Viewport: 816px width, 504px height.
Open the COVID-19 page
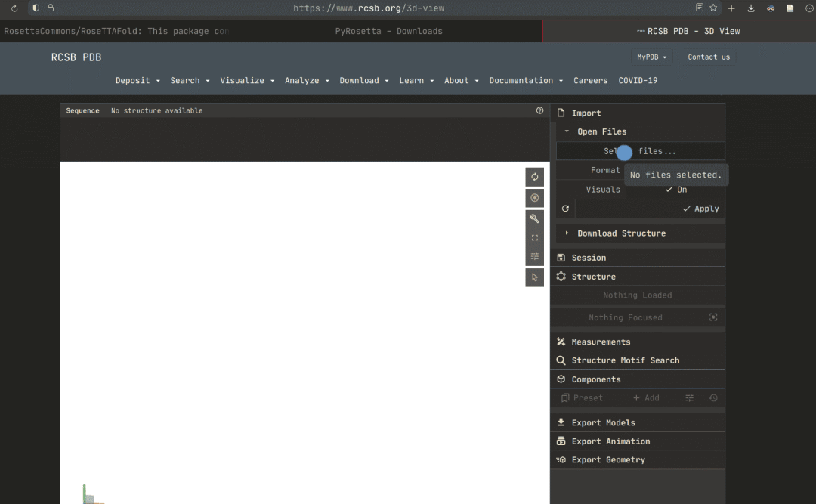(x=638, y=80)
